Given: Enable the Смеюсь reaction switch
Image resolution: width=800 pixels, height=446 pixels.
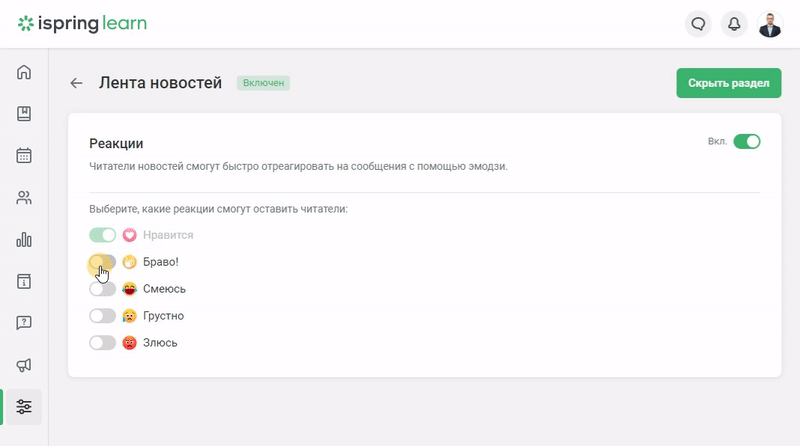Looking at the screenshot, I should (x=103, y=289).
